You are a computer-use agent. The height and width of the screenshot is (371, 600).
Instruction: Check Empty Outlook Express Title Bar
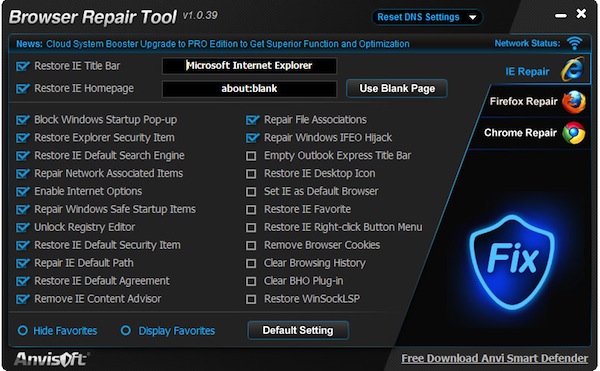[x=251, y=156]
